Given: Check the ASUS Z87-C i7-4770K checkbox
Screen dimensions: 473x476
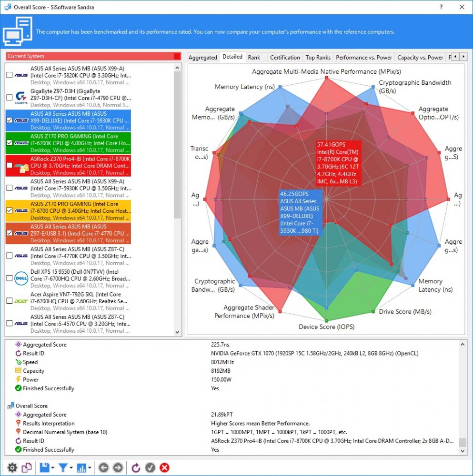Looking at the screenshot, I should tap(10, 256).
